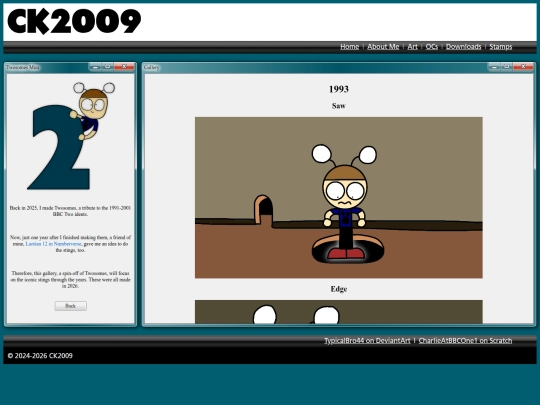Click the Saw artwork image in Gallery
Image resolution: width=540 pixels, height=405 pixels.
click(339, 197)
